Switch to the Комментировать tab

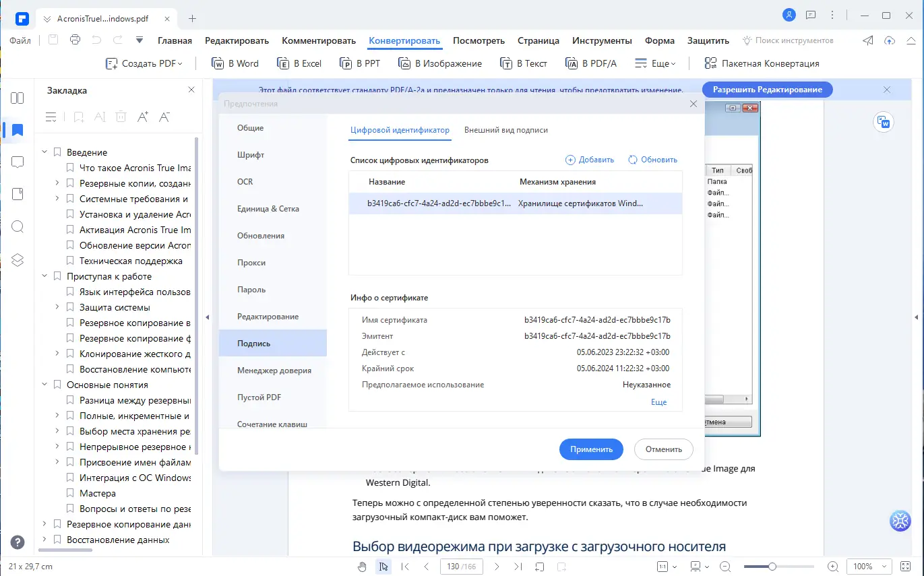tap(319, 40)
